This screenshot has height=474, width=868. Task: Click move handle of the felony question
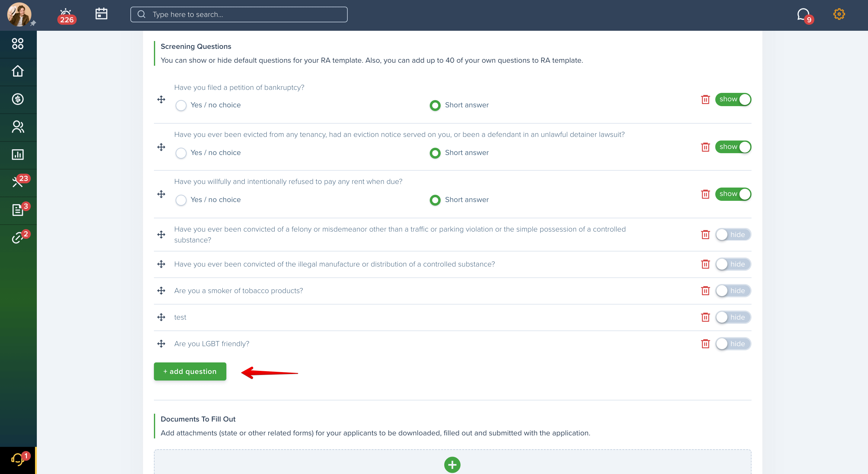[161, 235]
